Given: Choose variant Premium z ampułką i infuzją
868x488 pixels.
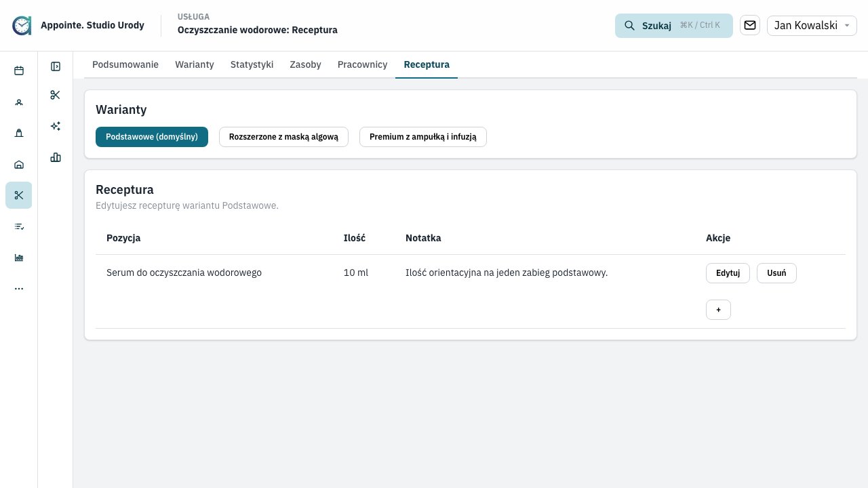Looking at the screenshot, I should pos(423,137).
